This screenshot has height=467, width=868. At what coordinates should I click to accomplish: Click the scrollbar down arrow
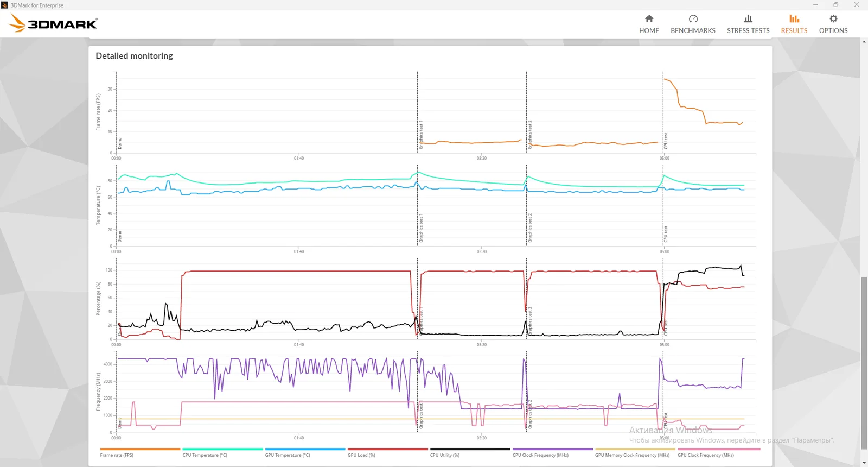point(864,463)
